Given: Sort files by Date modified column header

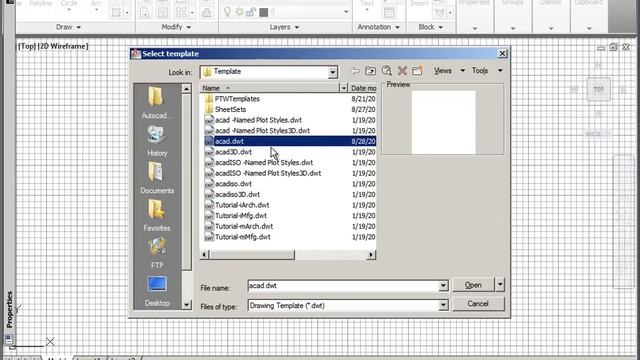Looking at the screenshot, I should 362,88.
